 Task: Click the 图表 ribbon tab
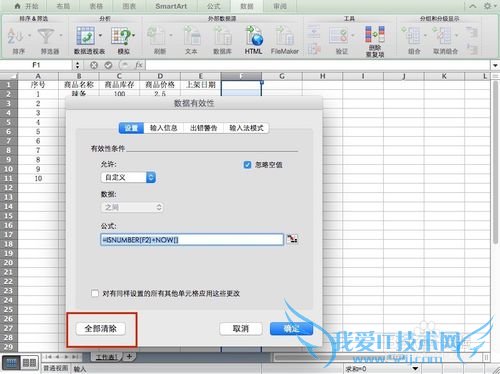[x=129, y=6]
